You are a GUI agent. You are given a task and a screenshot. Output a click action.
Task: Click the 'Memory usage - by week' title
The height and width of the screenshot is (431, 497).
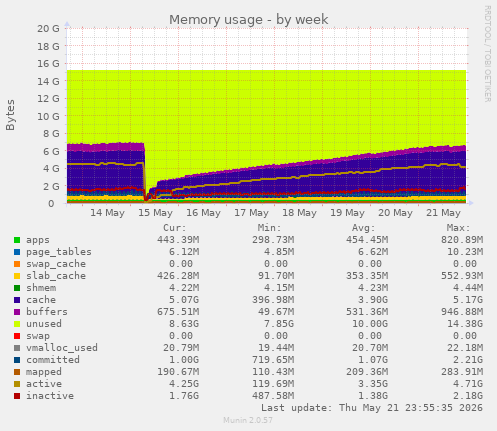tap(249, 20)
